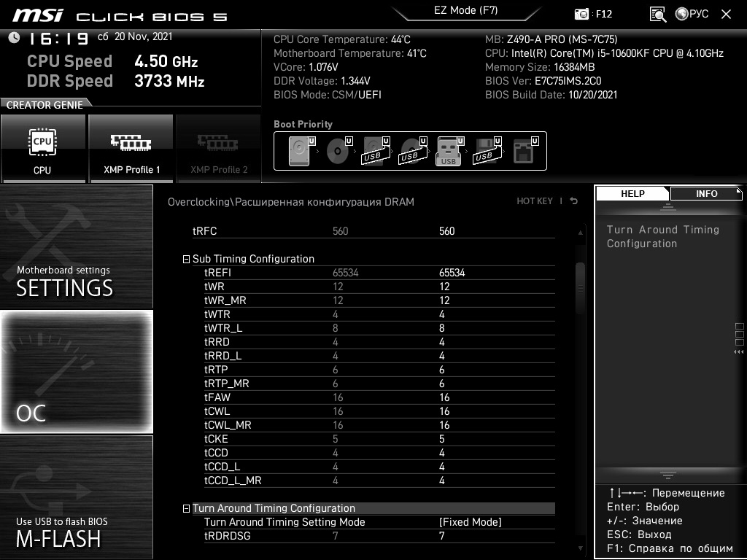Viewport: 747px width, 560px height.
Task: Take a screenshot with the F12 camera icon
Action: (x=581, y=14)
